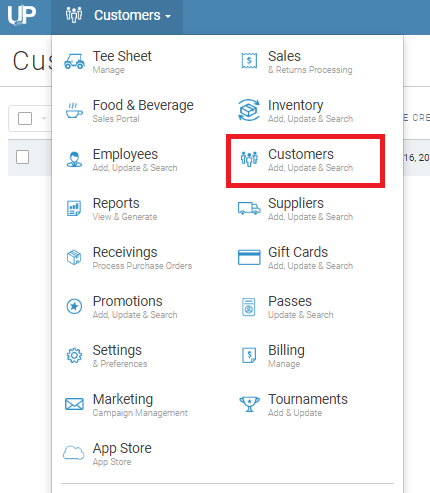Click the Settings gear icon
The image size is (430, 493).
click(74, 355)
